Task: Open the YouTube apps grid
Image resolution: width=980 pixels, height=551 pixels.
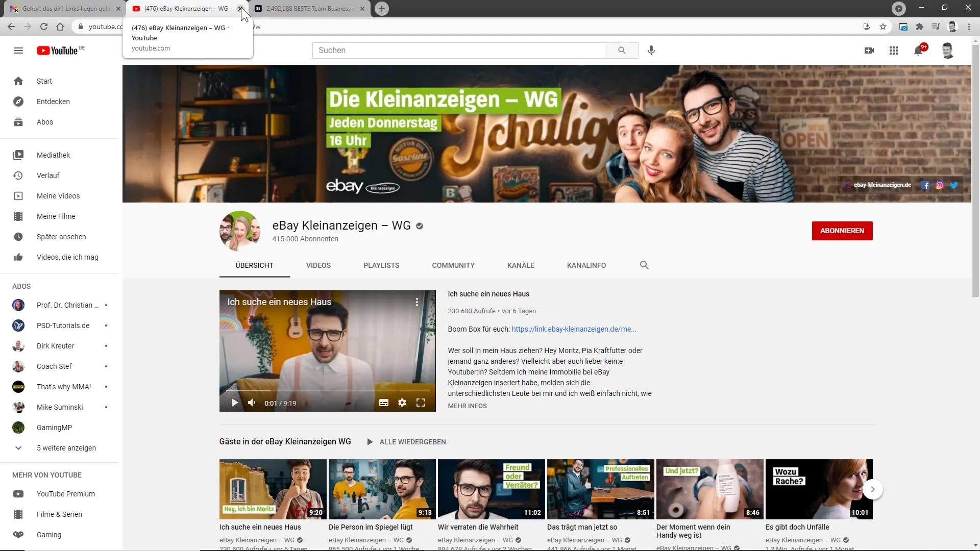Action: 894,51
